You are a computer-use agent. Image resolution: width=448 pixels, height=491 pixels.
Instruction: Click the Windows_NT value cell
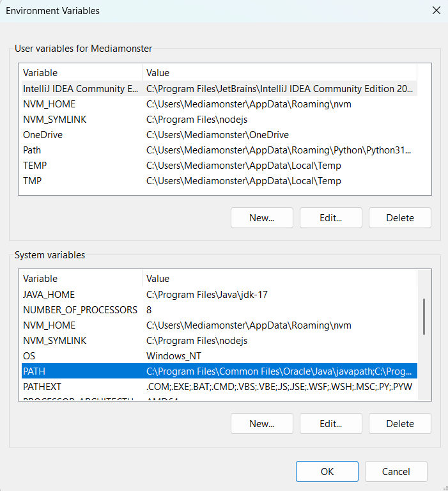(174, 355)
